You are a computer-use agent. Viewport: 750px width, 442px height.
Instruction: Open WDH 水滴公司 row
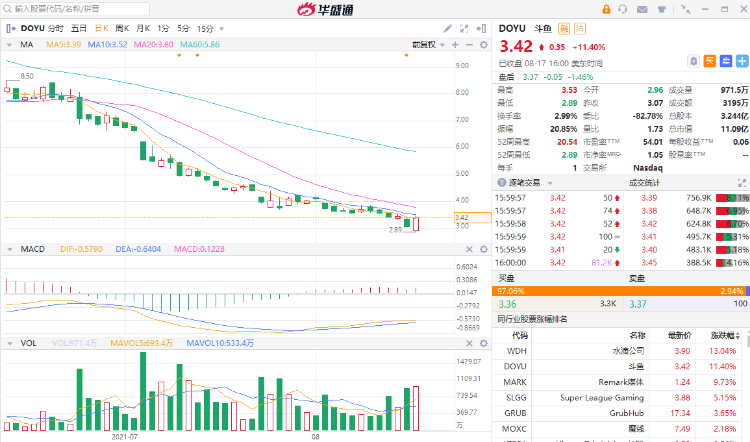tap(618, 351)
